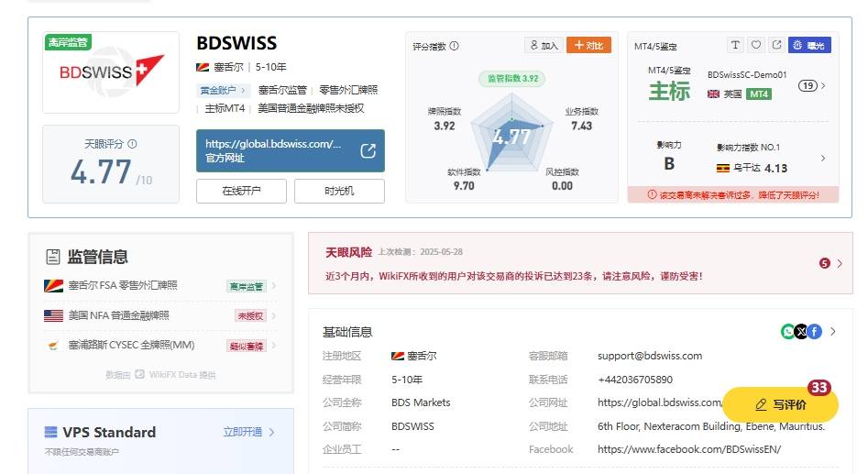Click the phone number +442036705890
Viewport: 868px width, 474px height.
[x=635, y=380]
